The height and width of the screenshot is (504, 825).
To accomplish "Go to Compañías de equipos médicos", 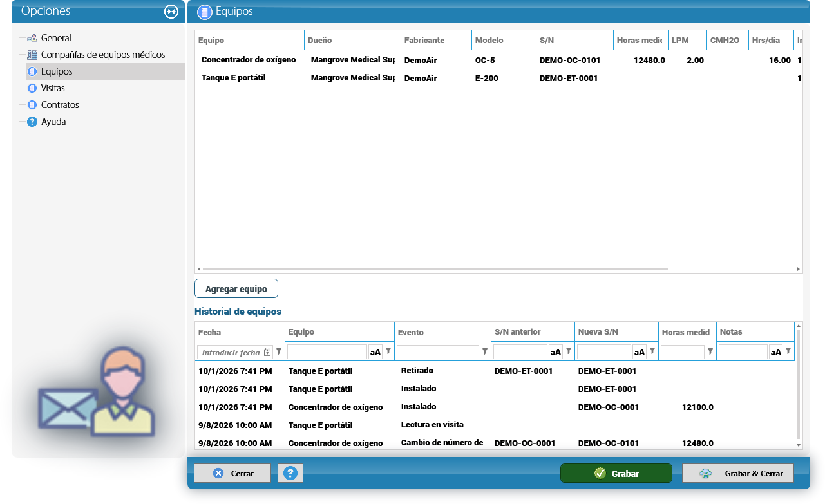I will [103, 55].
